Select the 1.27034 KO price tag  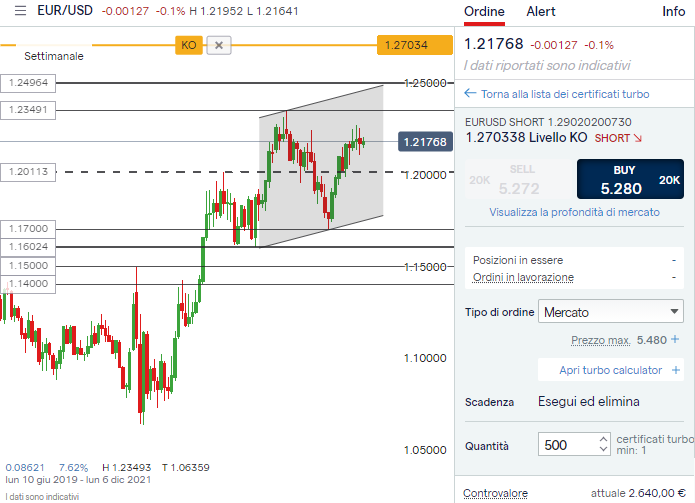[x=414, y=45]
